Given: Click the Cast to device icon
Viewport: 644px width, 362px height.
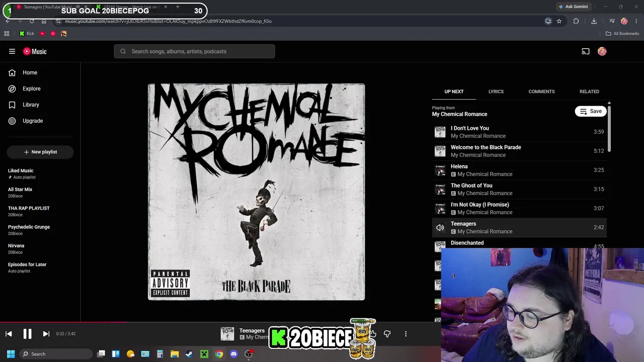Looking at the screenshot, I should 586,51.
